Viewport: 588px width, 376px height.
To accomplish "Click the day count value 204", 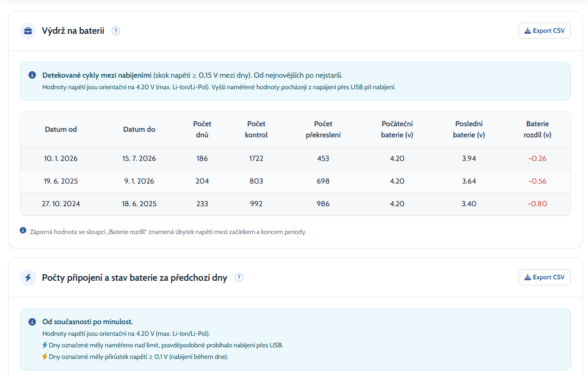I will [202, 181].
